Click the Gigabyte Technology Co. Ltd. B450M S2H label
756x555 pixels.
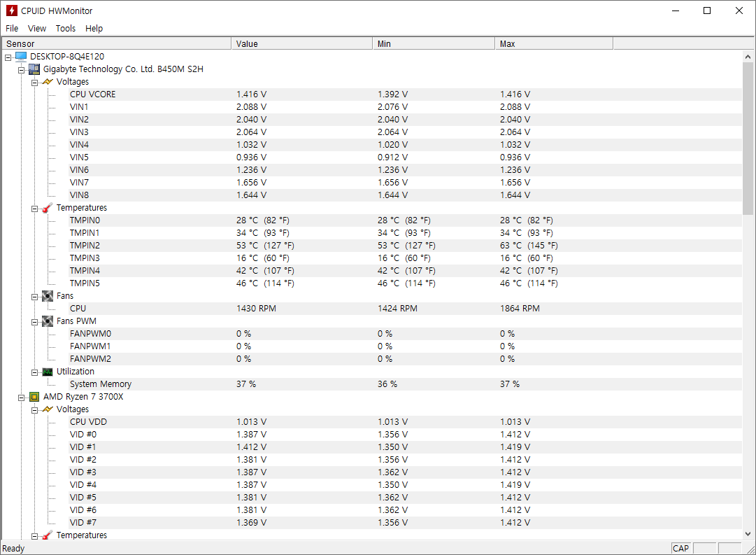tap(123, 69)
